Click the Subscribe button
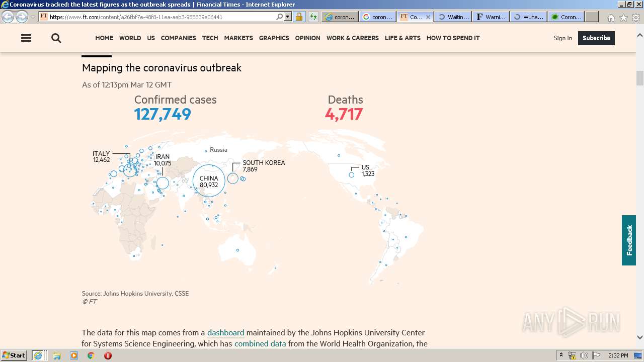 (x=596, y=38)
